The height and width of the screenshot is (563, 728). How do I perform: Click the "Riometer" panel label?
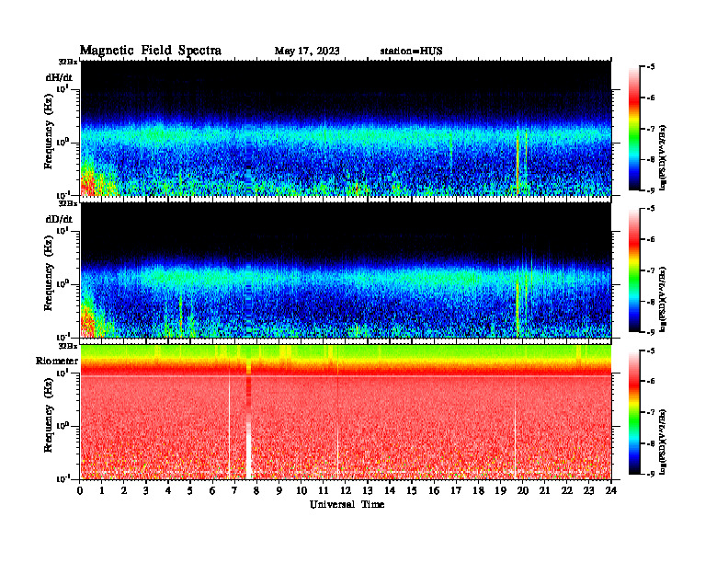click(x=57, y=361)
